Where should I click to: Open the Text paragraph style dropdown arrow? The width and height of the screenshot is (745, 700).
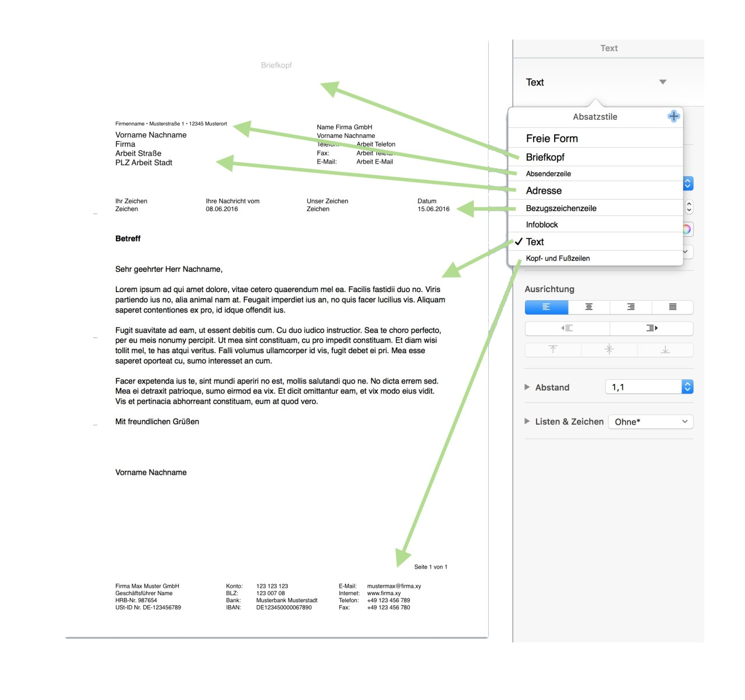click(x=662, y=82)
